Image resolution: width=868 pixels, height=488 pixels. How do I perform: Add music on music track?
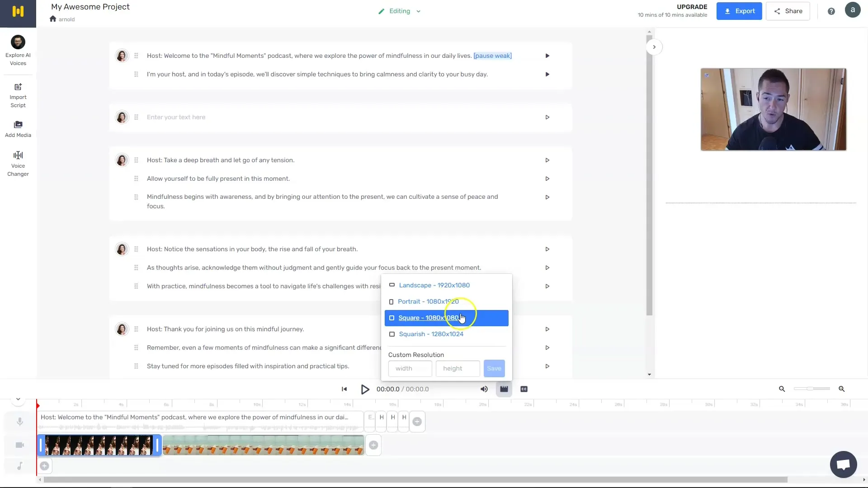[44, 466]
